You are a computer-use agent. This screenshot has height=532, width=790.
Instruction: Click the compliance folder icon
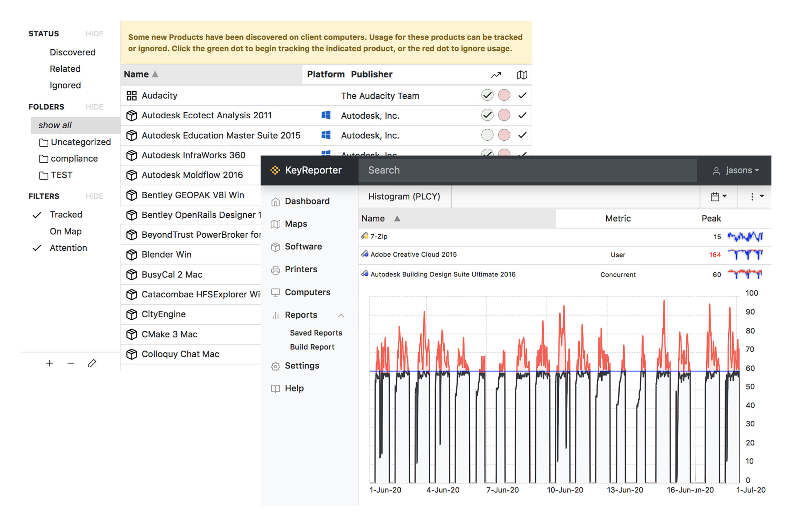44,159
